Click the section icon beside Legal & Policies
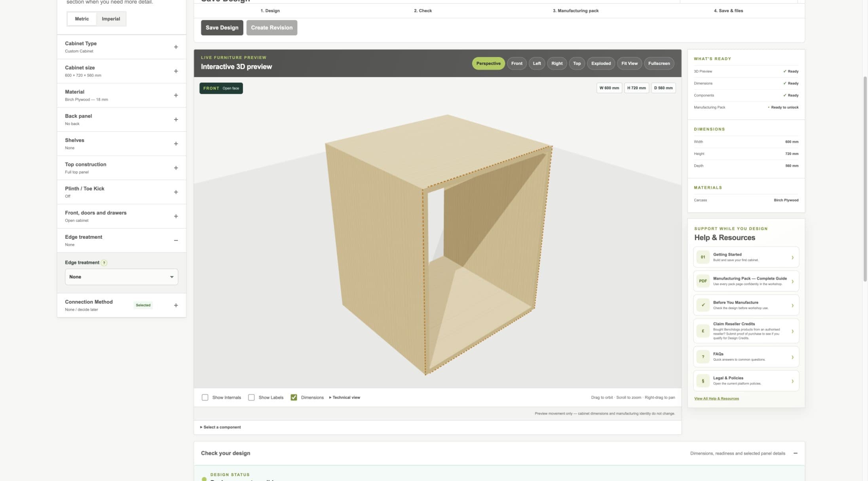This screenshot has height=481, width=868. coord(703,381)
